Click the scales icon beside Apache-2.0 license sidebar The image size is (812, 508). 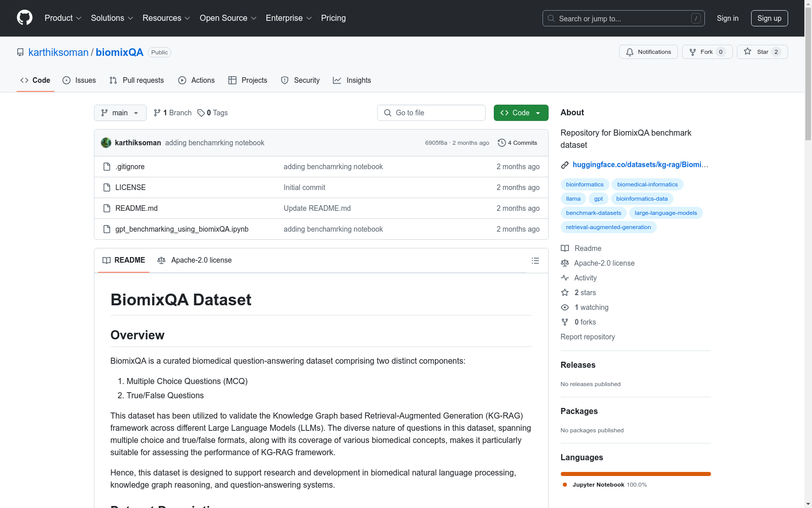click(x=565, y=263)
